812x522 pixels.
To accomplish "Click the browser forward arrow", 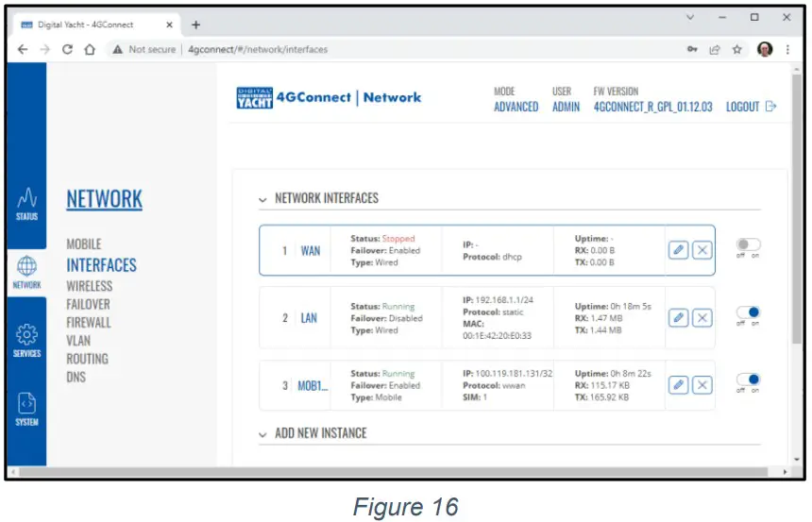I will tap(45, 49).
